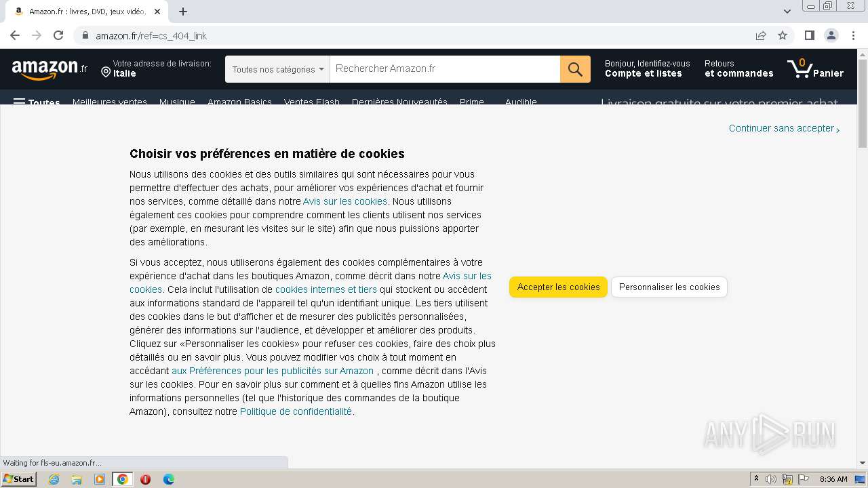Launch Internet Explorer from taskbar
Image resolution: width=868 pixels, height=488 pixels.
(54, 479)
